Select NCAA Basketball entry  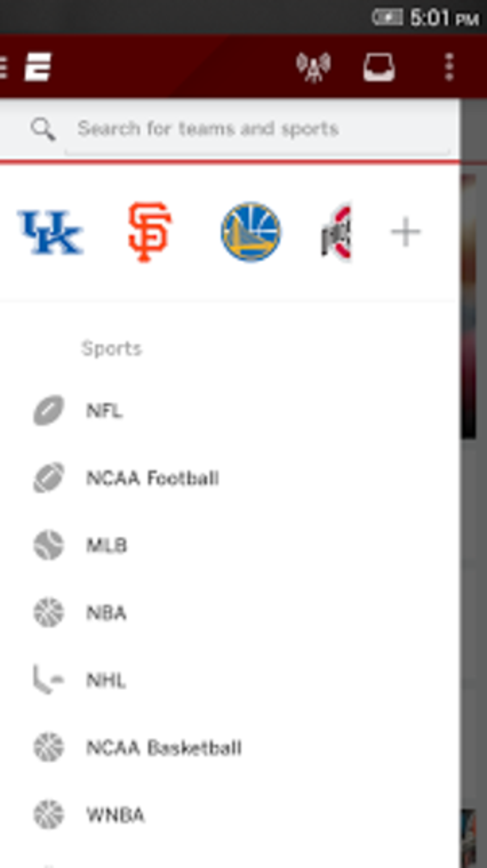tap(164, 747)
